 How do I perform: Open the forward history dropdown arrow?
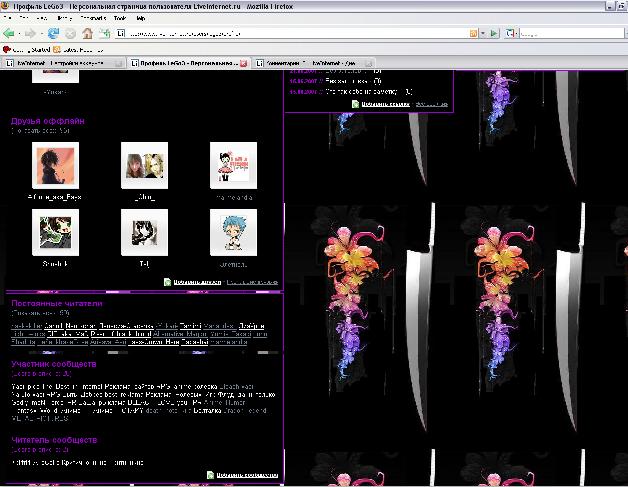[41, 34]
